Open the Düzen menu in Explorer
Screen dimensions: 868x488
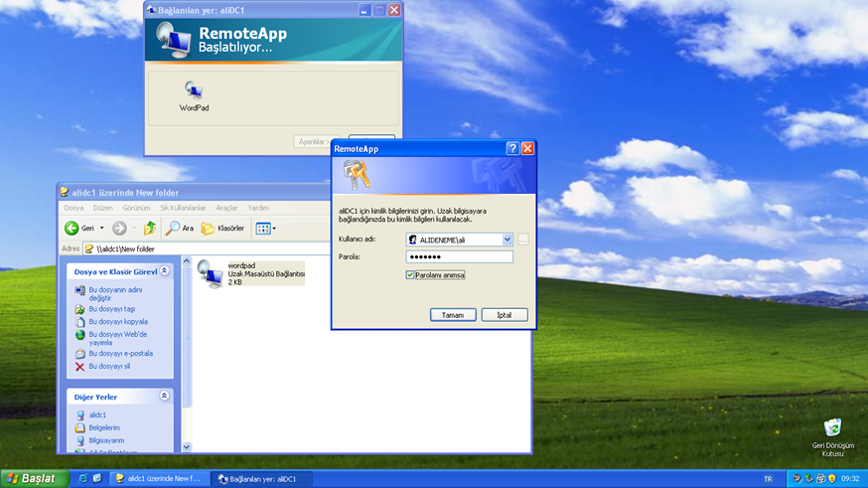(x=103, y=208)
